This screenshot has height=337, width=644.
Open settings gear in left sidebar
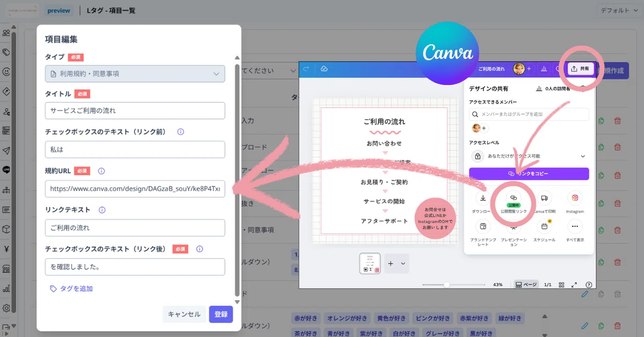(x=6, y=308)
